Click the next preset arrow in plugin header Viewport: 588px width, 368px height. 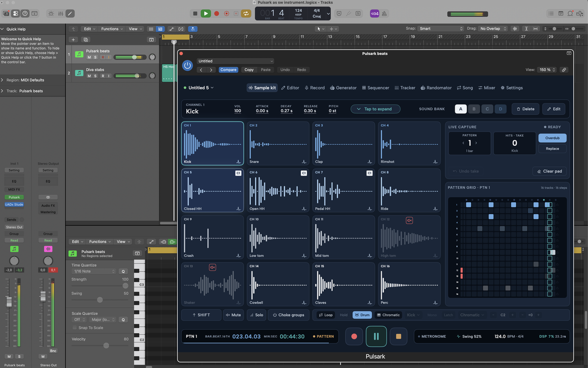click(211, 70)
